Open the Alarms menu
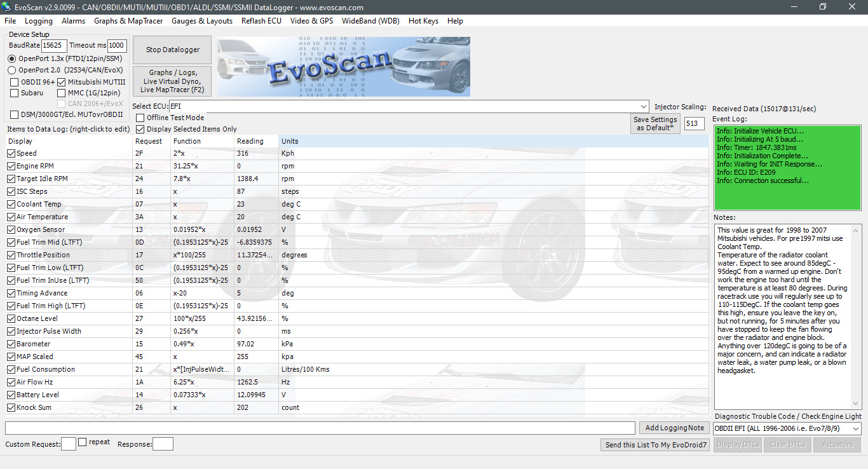868x469 pixels. tap(73, 21)
